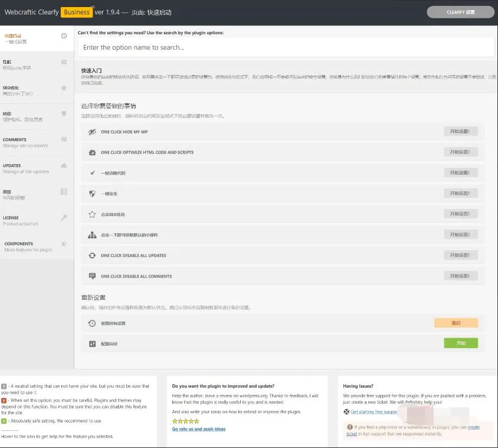
Task: Click the checkmark icon of the 一键清除代码 row
Action: [x=93, y=173]
